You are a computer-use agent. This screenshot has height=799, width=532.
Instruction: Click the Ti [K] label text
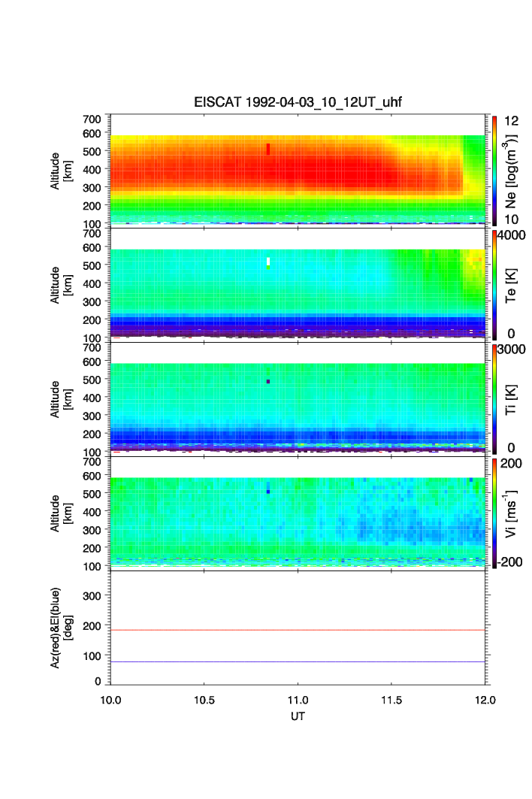pos(511,400)
